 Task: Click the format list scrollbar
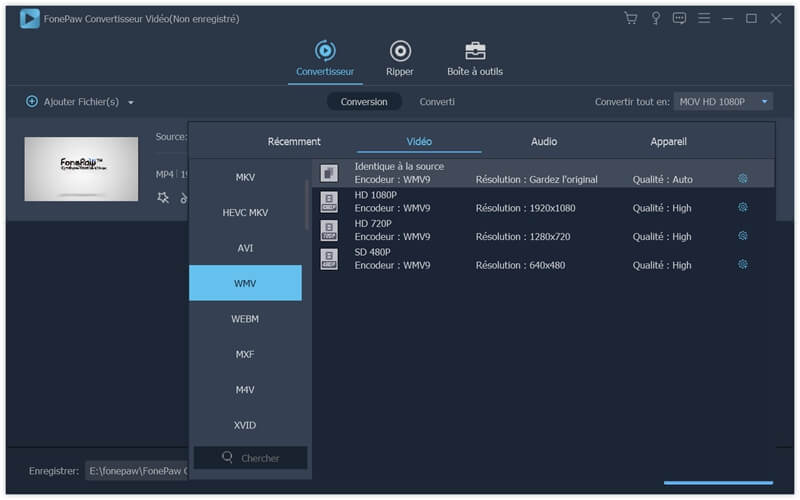tap(307, 204)
